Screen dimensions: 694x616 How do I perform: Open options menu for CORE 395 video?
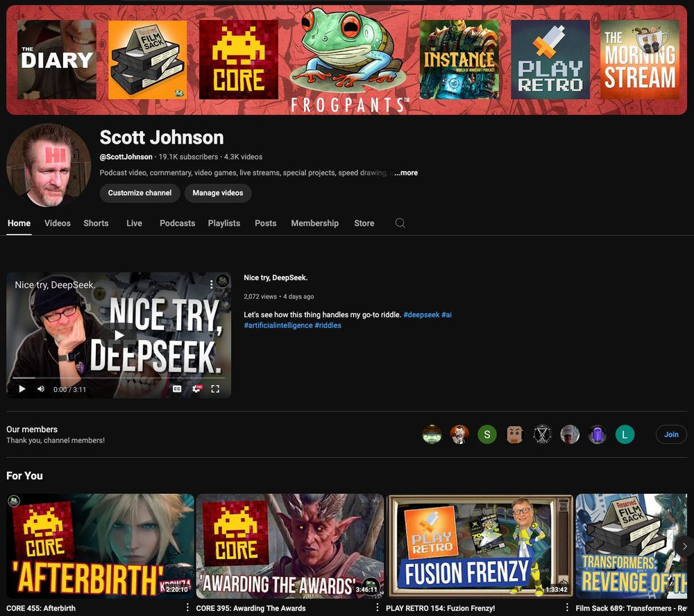tap(377, 607)
